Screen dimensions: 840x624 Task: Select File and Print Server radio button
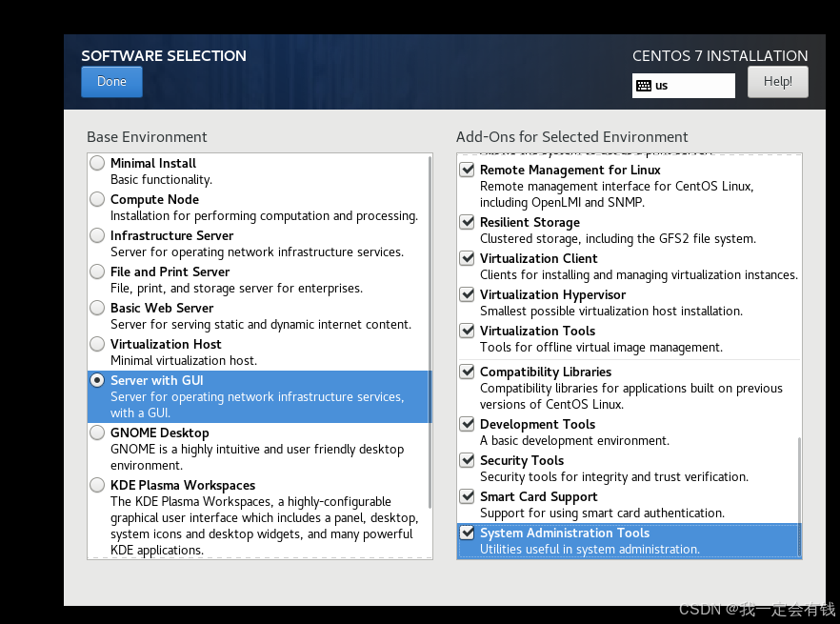(x=97, y=272)
